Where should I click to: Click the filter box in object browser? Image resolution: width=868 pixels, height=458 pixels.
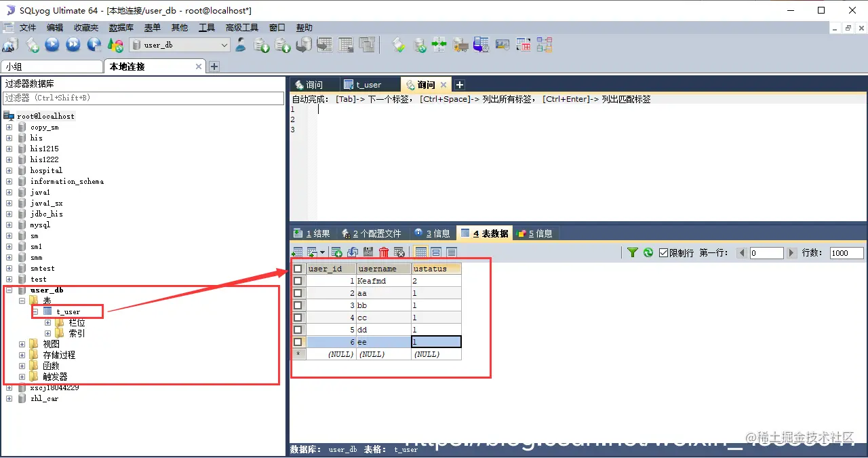tap(143, 98)
